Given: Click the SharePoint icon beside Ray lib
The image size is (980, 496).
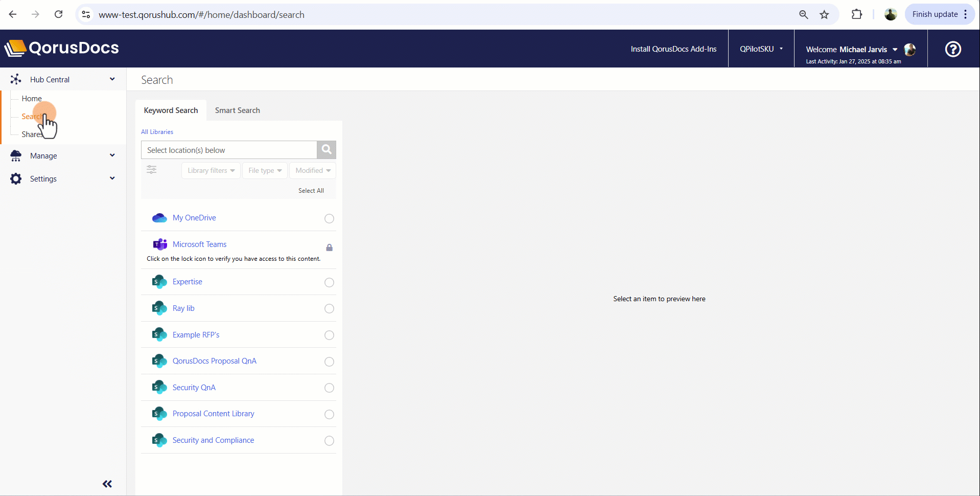Looking at the screenshot, I should (159, 308).
